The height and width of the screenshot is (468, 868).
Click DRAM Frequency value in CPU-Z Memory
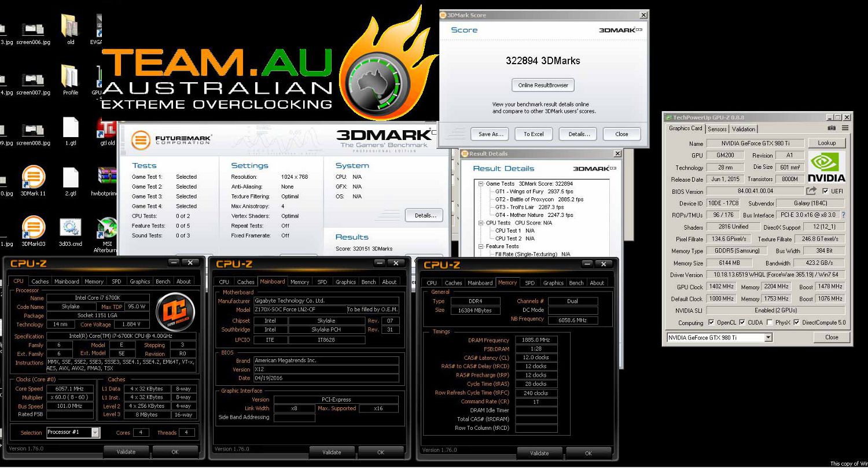[x=536, y=340]
